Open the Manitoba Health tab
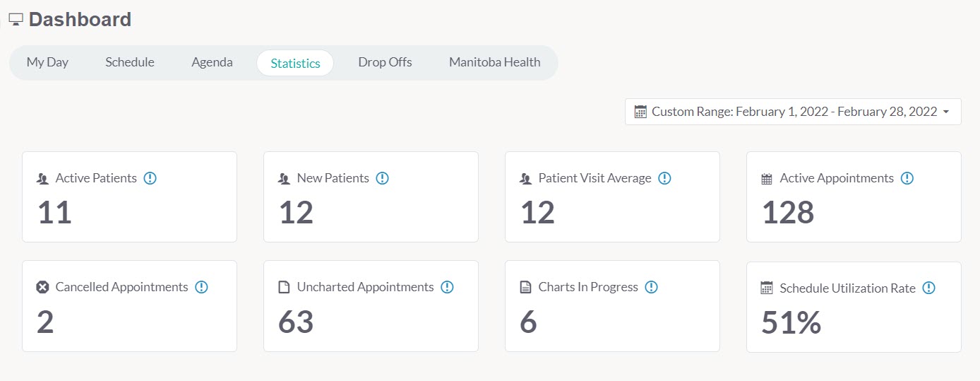Screen dimensions: 980x381 click(495, 62)
